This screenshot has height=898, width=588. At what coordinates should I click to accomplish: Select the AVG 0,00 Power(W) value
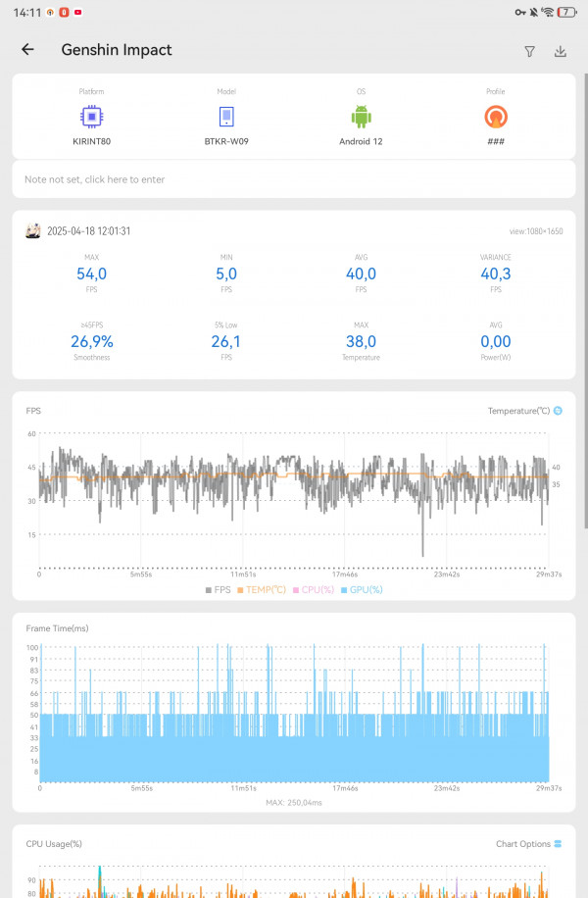point(496,341)
